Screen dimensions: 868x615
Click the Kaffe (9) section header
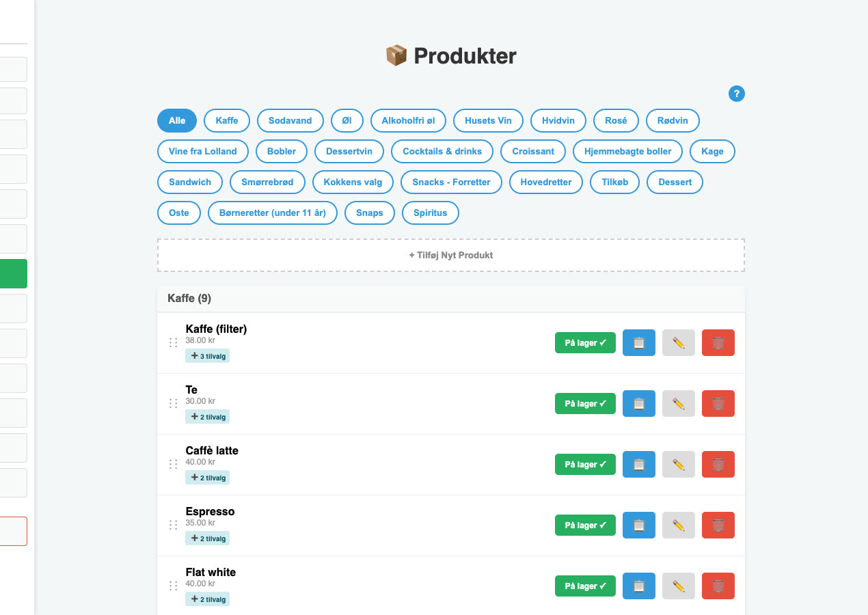(451, 299)
